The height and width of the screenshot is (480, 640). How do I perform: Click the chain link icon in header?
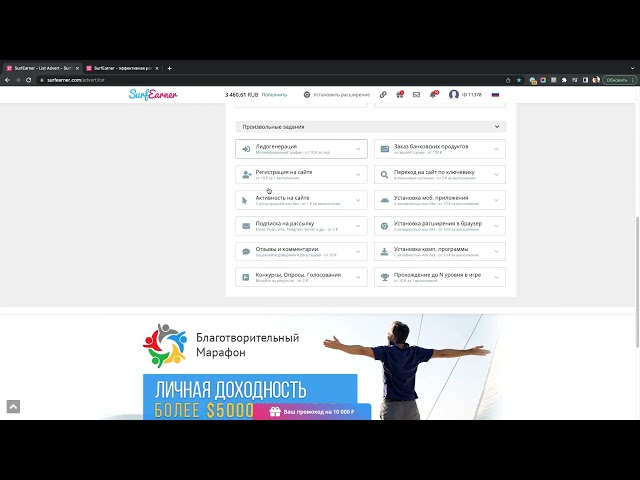pos(383,95)
